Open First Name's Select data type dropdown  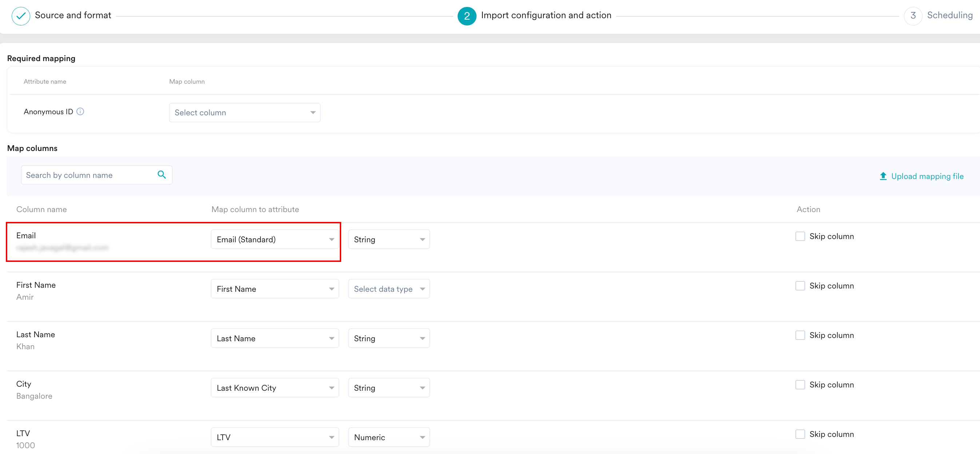pyautogui.click(x=389, y=289)
